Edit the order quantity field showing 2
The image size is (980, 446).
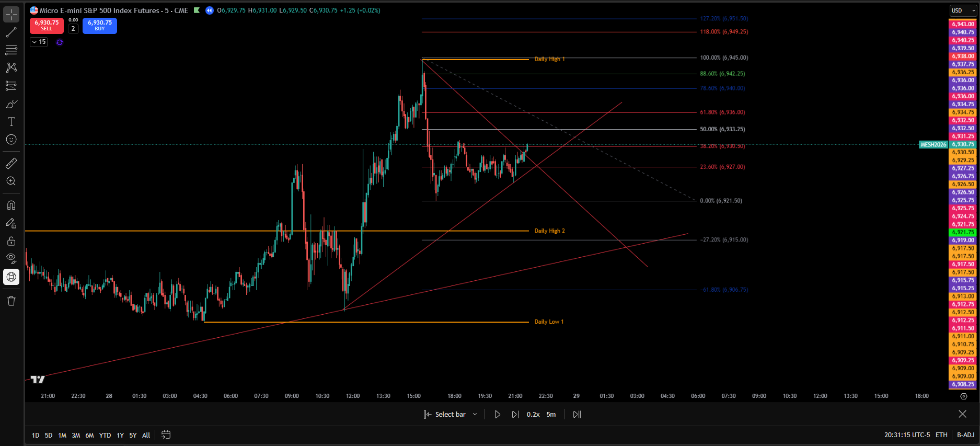click(73, 29)
